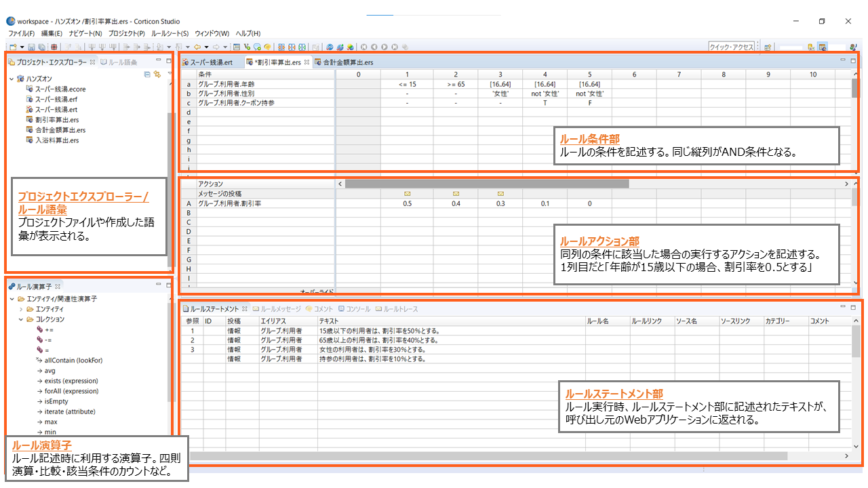868x488 pixels.
Task: Click the クイック・アクセス input field
Action: pyautogui.click(x=731, y=47)
